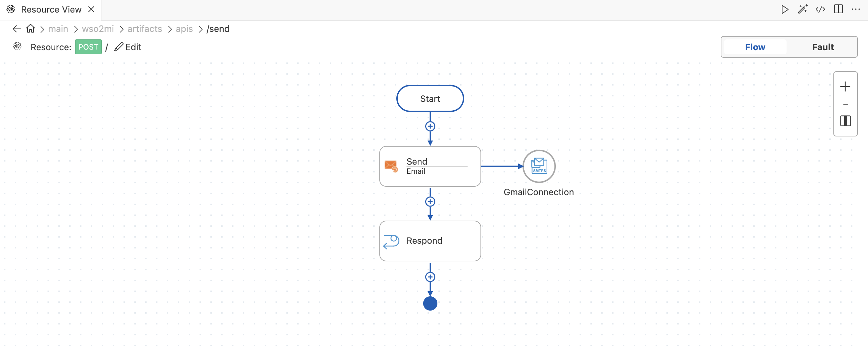Click the Send Email envelope icon
868x353 pixels.
coord(391,166)
